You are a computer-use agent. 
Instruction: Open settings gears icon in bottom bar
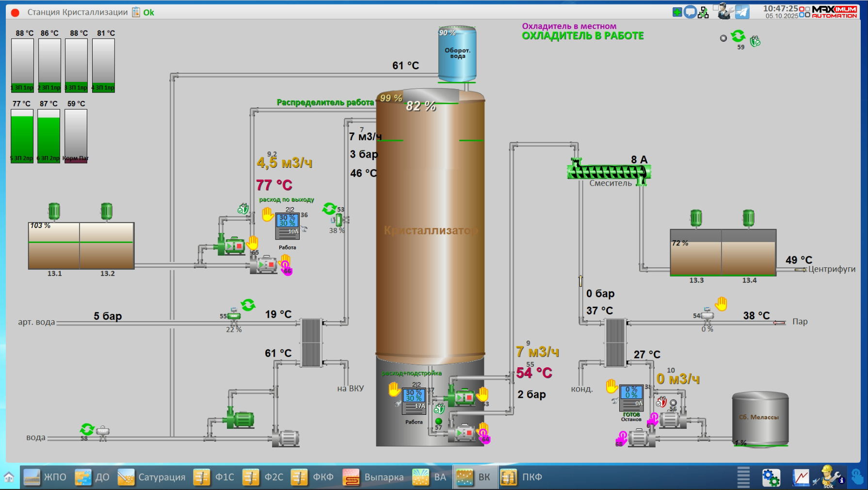click(771, 477)
